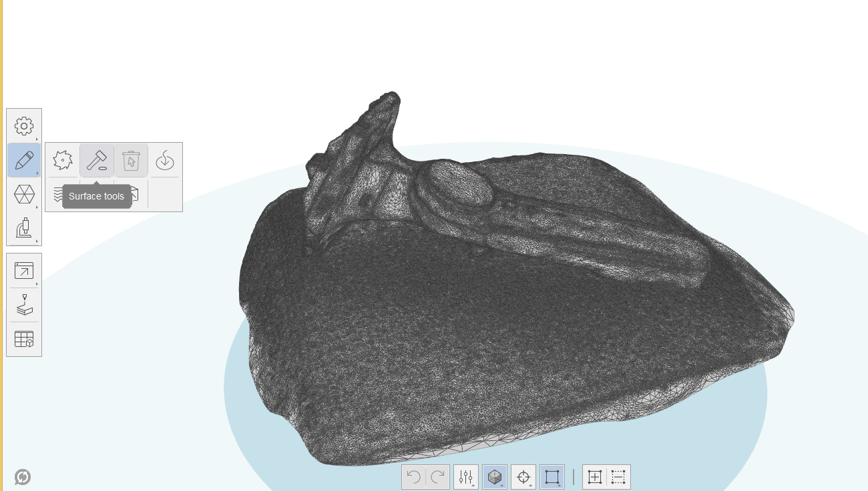Click the circular sync arrows icon
The image size is (868, 491).
pyautogui.click(x=23, y=477)
